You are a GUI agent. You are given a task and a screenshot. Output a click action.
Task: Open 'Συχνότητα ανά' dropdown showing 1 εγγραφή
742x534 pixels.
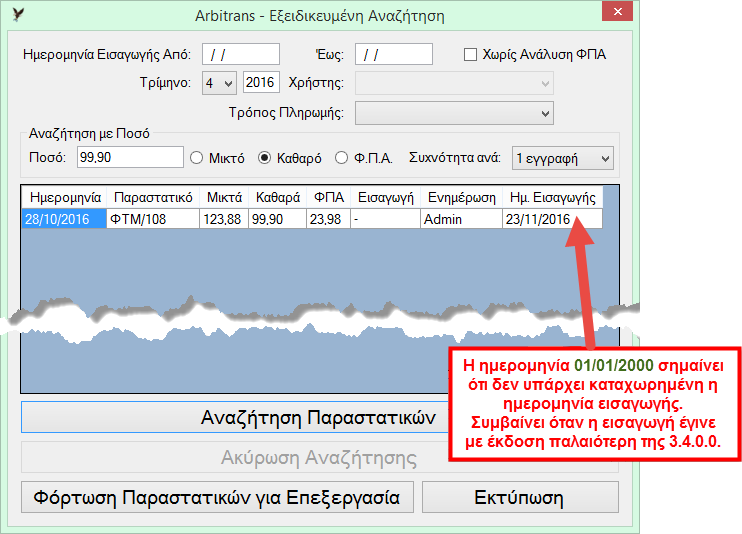[563, 159]
